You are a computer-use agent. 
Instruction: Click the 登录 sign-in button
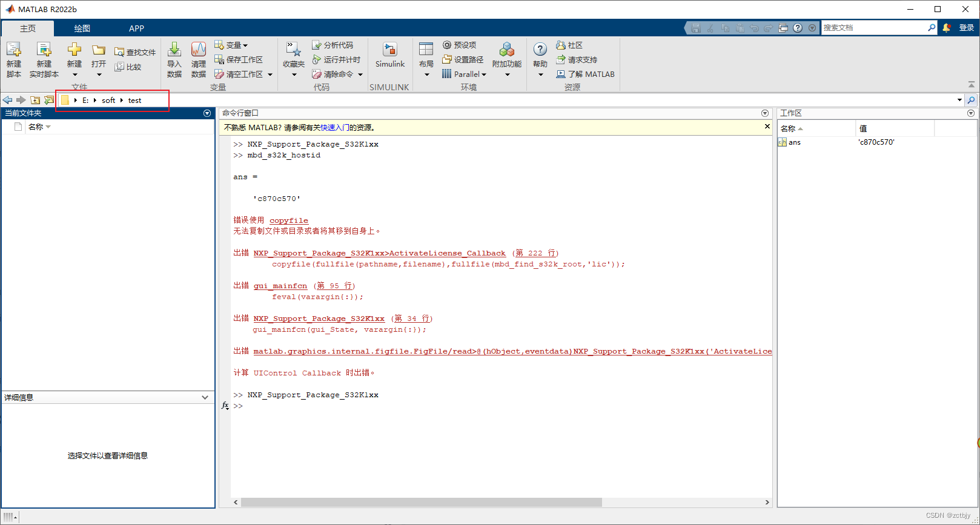967,28
